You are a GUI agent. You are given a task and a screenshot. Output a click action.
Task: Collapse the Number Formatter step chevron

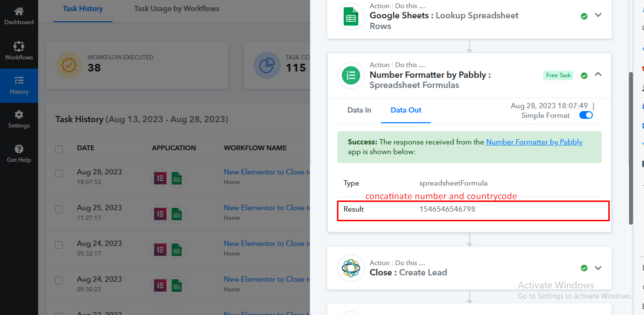pyautogui.click(x=598, y=74)
